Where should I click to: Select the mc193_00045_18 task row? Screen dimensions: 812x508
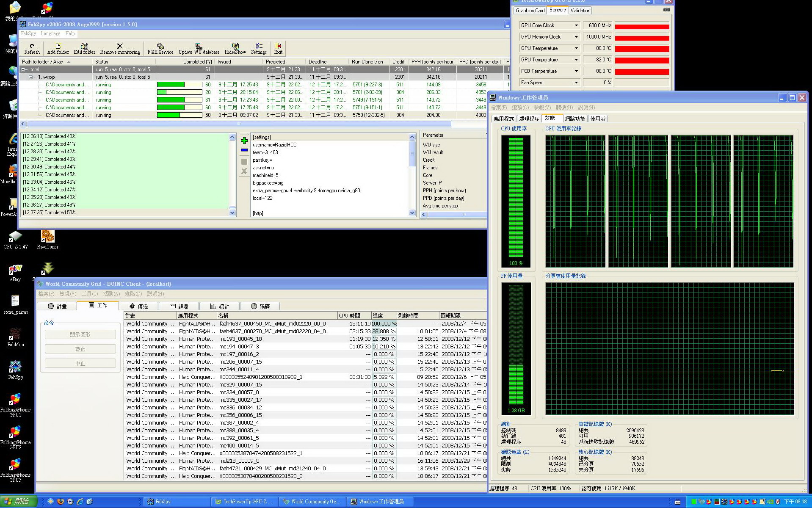pyautogui.click(x=306, y=339)
